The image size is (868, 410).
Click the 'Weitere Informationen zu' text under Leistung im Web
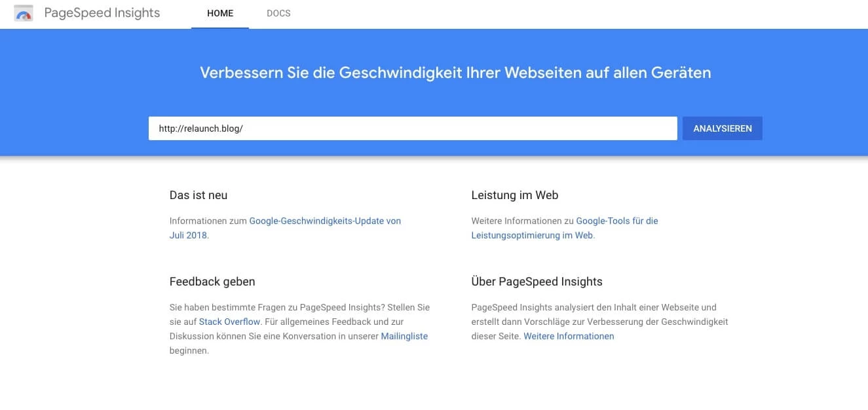[x=523, y=221]
